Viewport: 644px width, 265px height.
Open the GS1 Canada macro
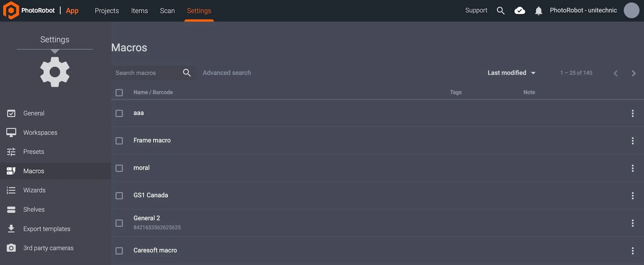point(151,195)
